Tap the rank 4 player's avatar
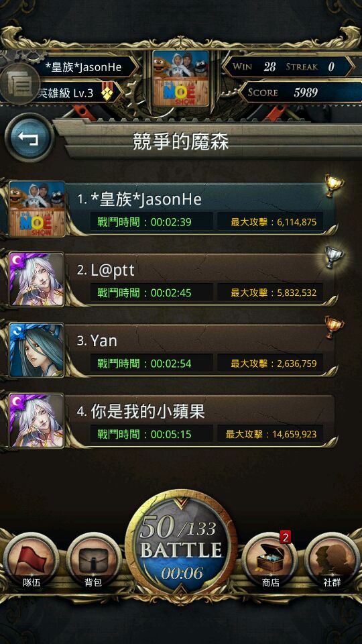Screen dimensions: 362x644 tap(36, 421)
